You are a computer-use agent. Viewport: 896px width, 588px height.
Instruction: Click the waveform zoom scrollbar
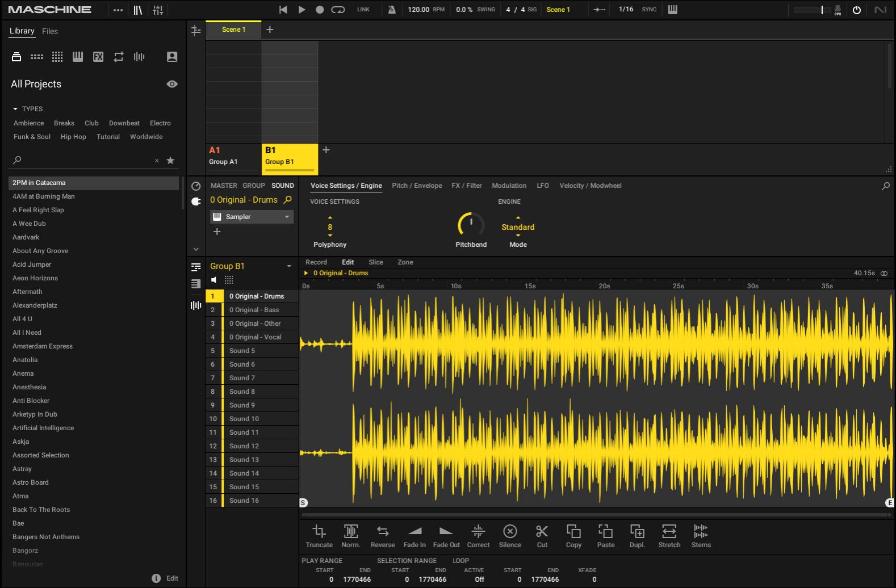(x=596, y=515)
